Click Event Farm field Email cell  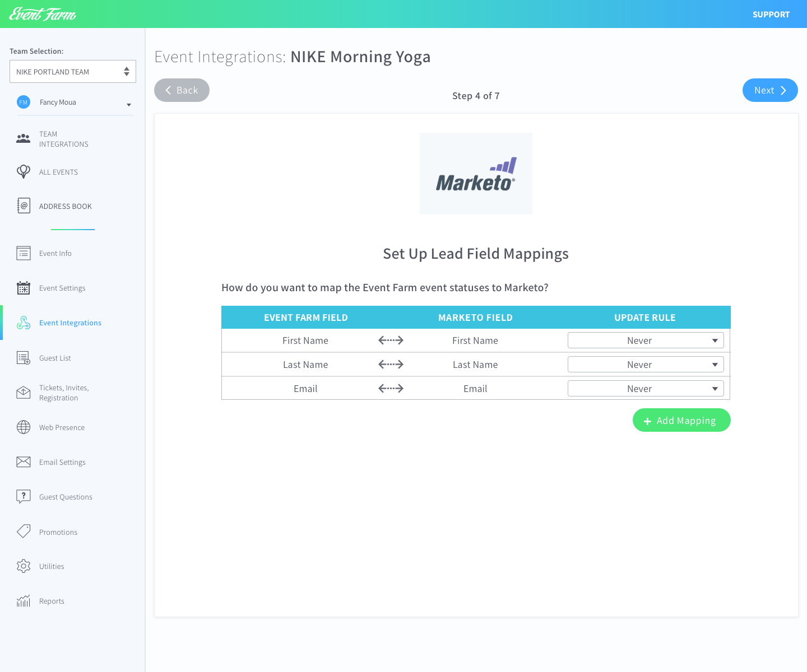pyautogui.click(x=305, y=389)
